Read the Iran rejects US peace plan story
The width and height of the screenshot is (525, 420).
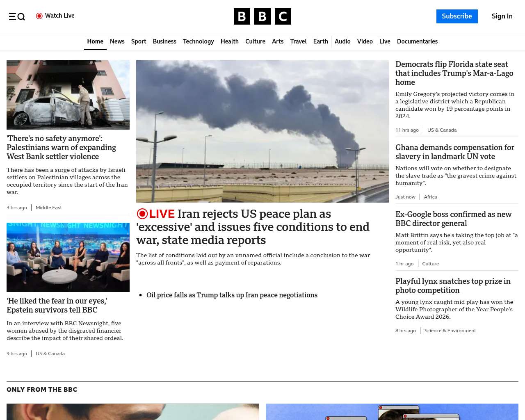pyautogui.click(x=253, y=227)
